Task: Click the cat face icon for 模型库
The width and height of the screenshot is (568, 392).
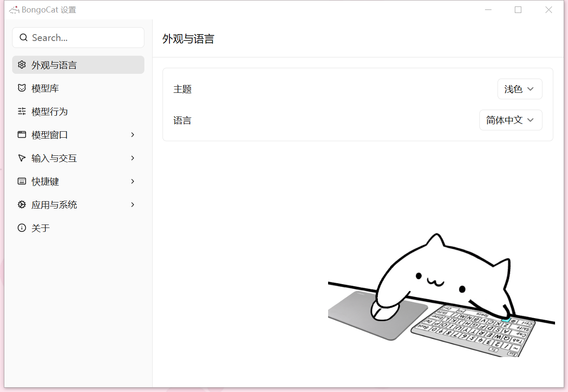Action: [22, 88]
